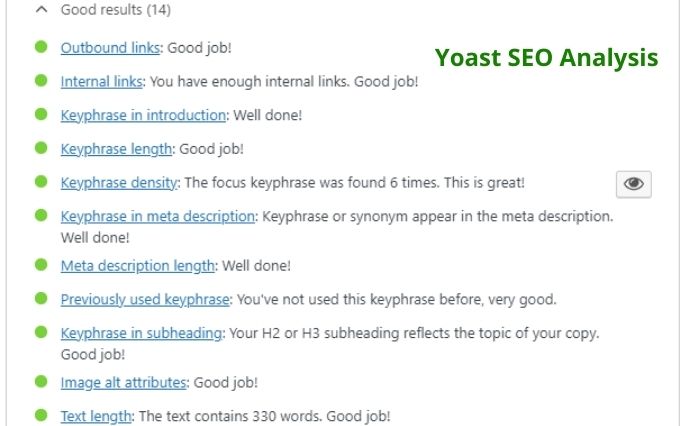Click the Yoast SEO Analysis title text
Image resolution: width=690 pixels, height=426 pixels.
click(546, 57)
